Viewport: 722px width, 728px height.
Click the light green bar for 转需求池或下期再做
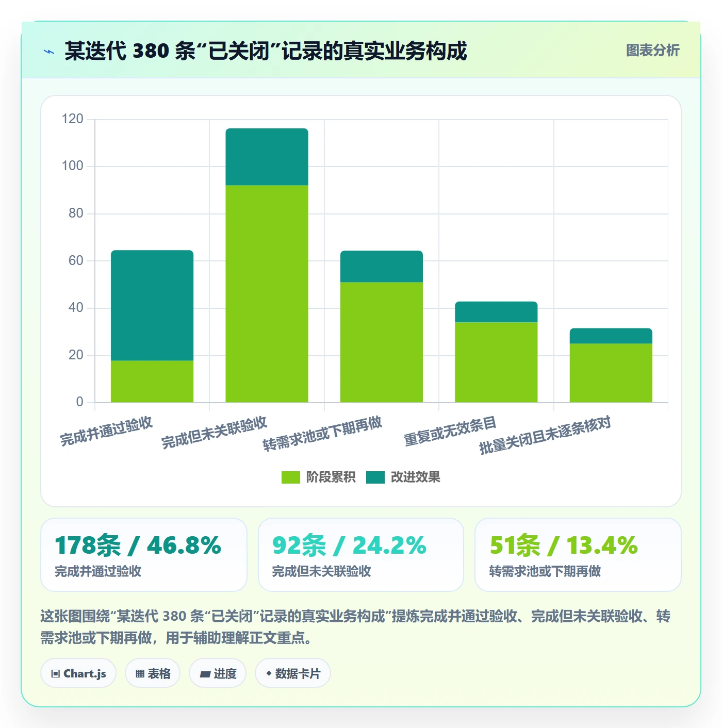click(x=382, y=342)
